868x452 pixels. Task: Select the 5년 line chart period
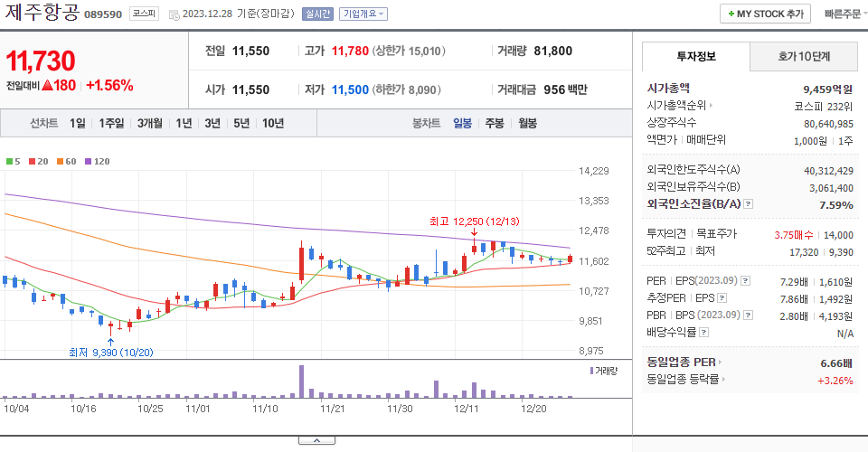click(241, 123)
